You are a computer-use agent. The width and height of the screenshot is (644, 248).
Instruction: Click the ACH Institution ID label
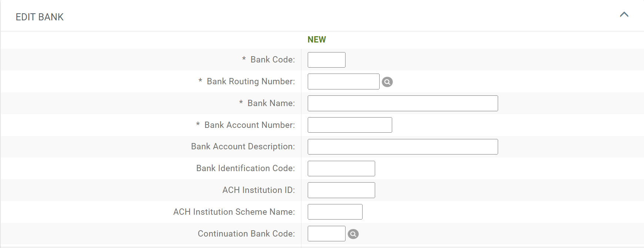pyautogui.click(x=258, y=190)
